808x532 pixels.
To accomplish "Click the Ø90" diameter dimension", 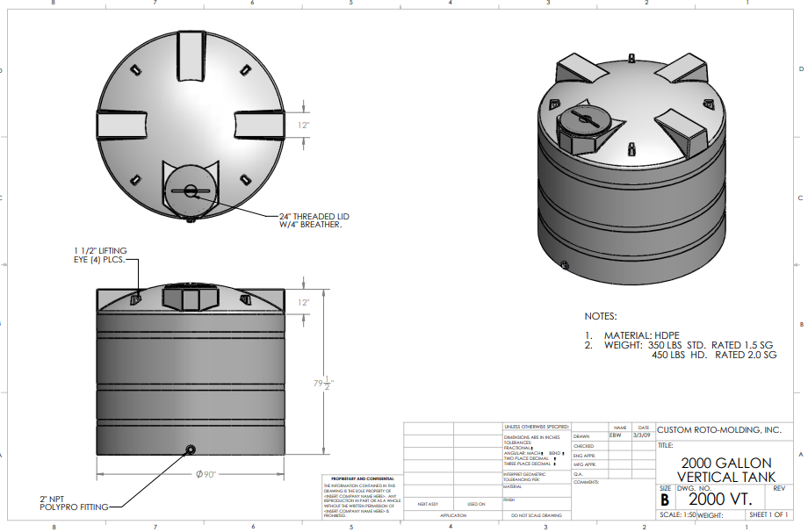I will (205, 475).
